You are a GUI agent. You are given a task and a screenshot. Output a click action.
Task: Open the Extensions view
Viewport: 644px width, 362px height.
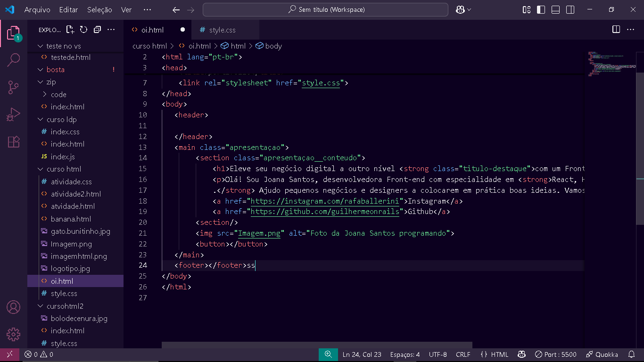[x=14, y=141]
